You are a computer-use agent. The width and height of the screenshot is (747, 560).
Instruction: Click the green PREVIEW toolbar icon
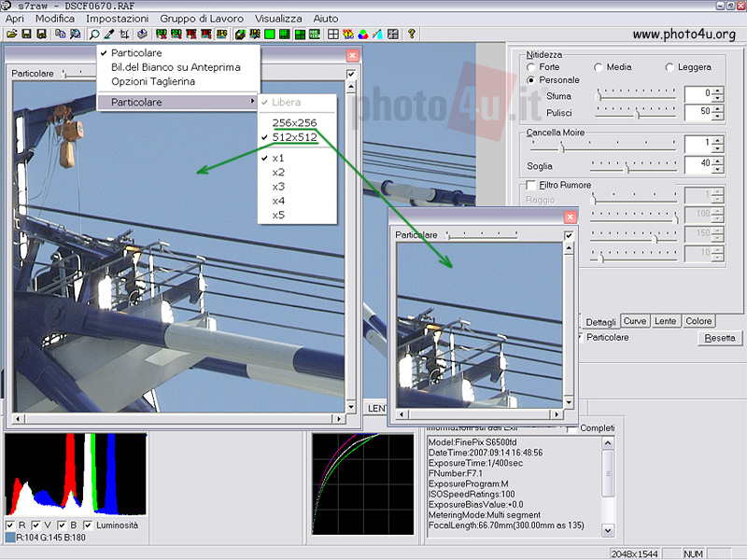click(x=315, y=34)
